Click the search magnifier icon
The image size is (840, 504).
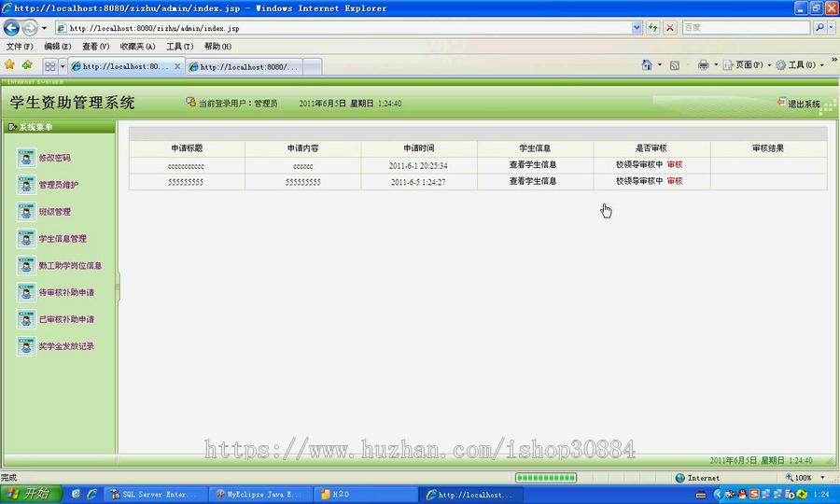pos(819,27)
